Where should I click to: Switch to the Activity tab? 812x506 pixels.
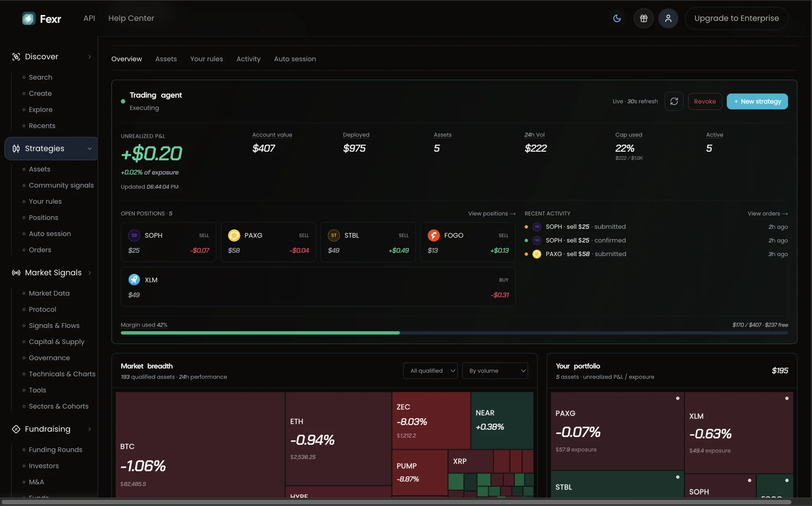click(x=248, y=59)
